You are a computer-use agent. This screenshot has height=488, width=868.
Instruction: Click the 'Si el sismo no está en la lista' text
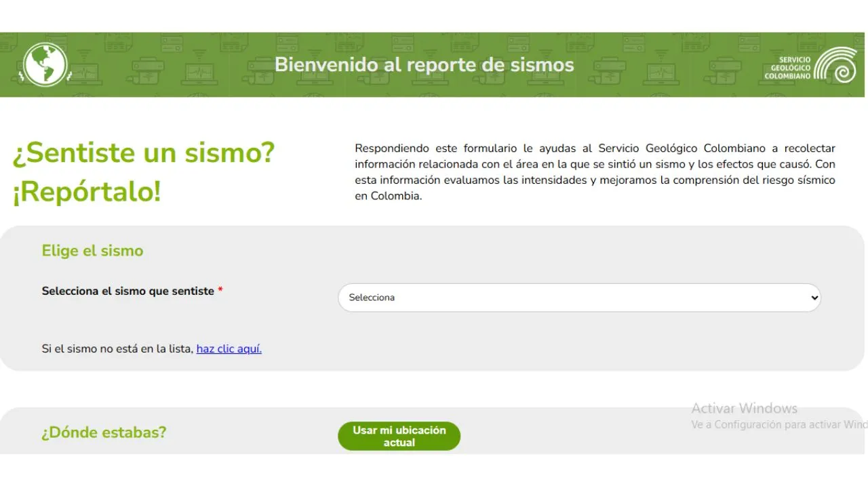tap(118, 349)
